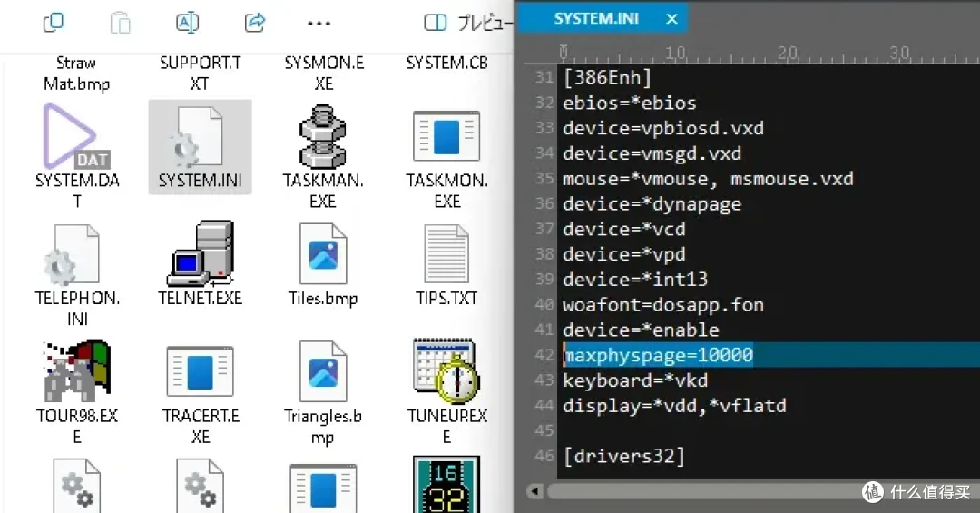The height and width of the screenshot is (513, 980).
Task: Click the line ebios=*ebios
Action: (630, 103)
